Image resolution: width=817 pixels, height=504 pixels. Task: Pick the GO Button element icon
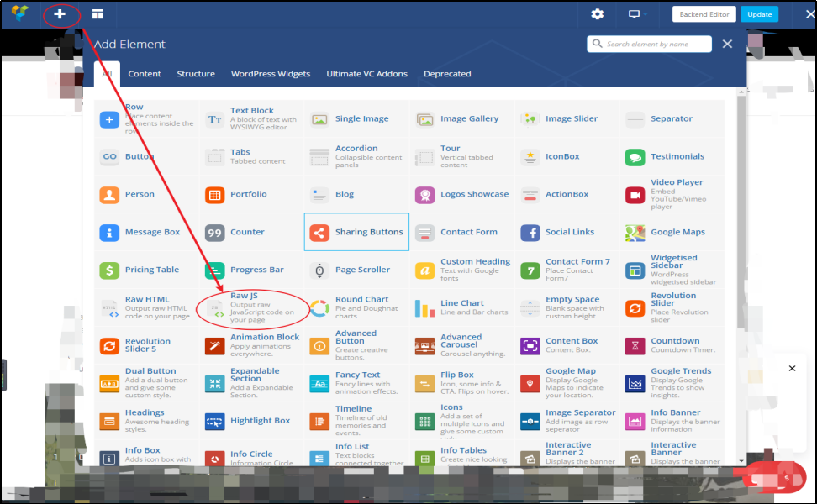point(109,157)
